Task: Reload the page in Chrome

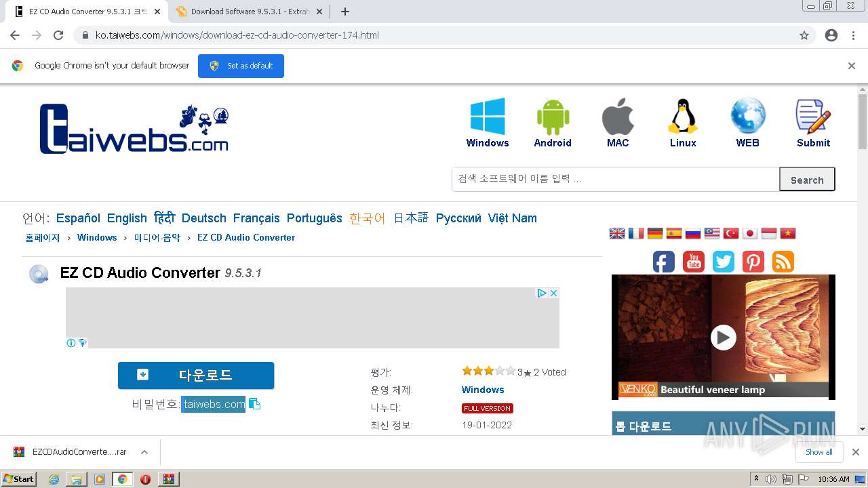Action: tap(58, 35)
